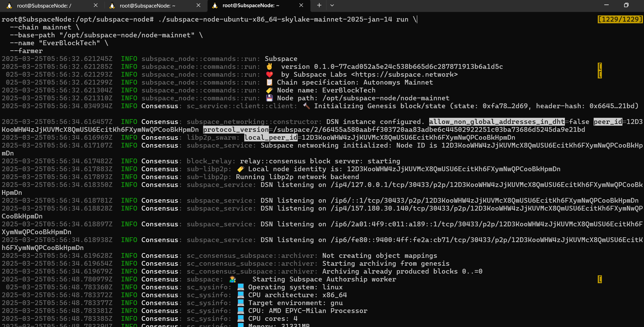Image resolution: width=644 pixels, height=327 pixels.
Task: Restore down the terminal window
Action: pyautogui.click(x=626, y=5)
